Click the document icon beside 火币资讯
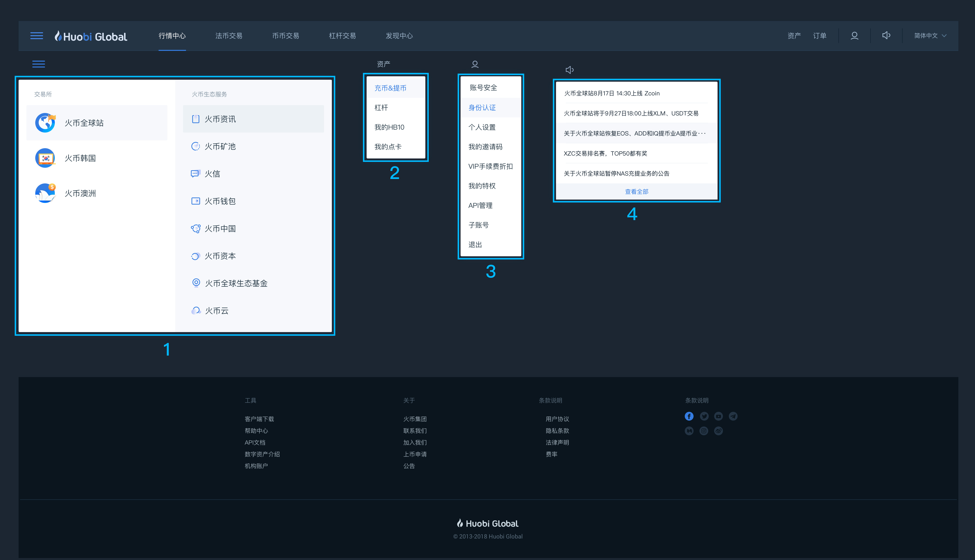The image size is (975, 560). (x=196, y=119)
